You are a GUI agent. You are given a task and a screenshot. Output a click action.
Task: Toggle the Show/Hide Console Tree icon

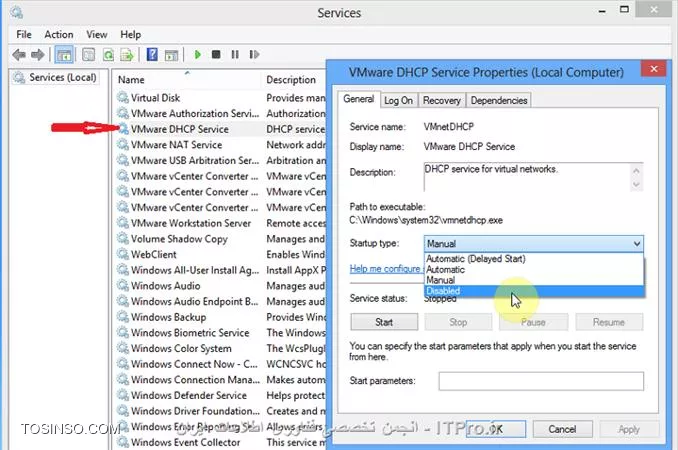(64, 55)
